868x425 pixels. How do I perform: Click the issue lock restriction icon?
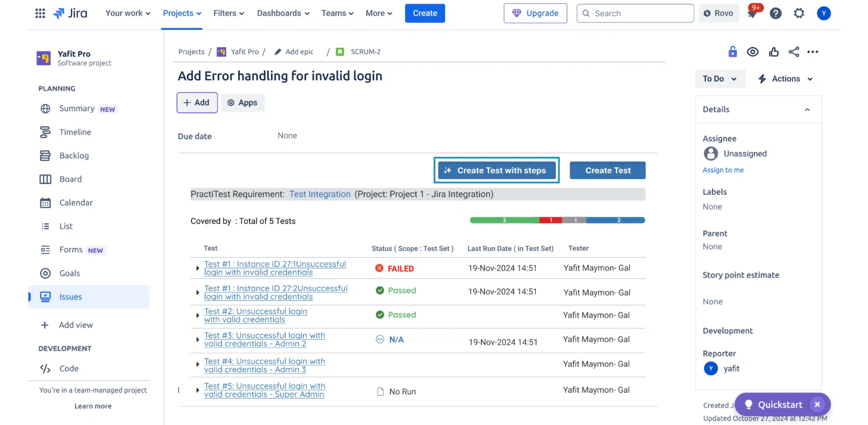click(x=732, y=52)
